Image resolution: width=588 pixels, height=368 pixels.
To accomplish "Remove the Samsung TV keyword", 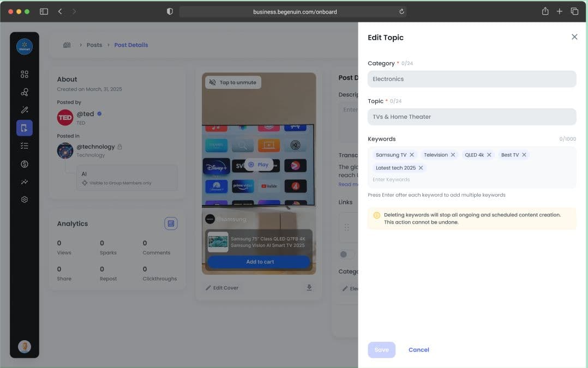I will (412, 155).
